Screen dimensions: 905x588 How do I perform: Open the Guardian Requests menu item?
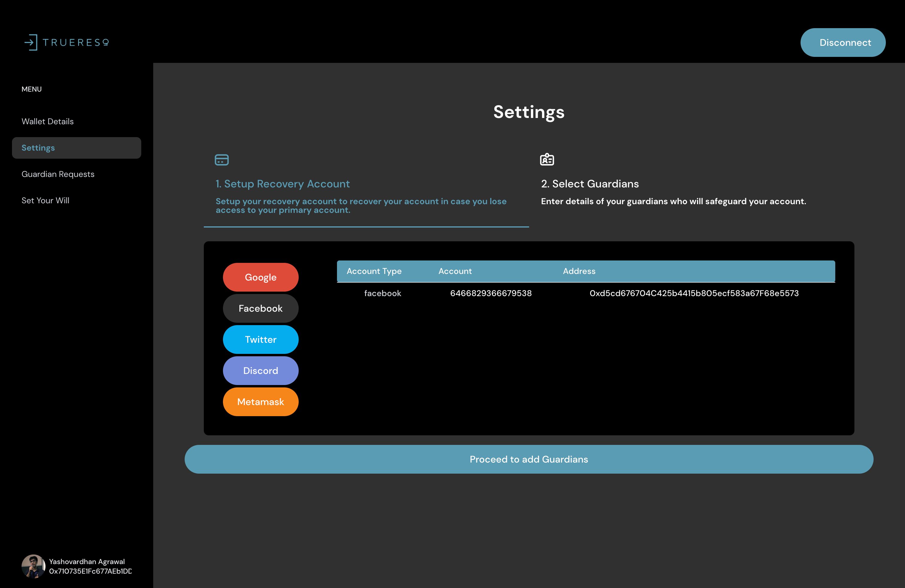tap(58, 174)
